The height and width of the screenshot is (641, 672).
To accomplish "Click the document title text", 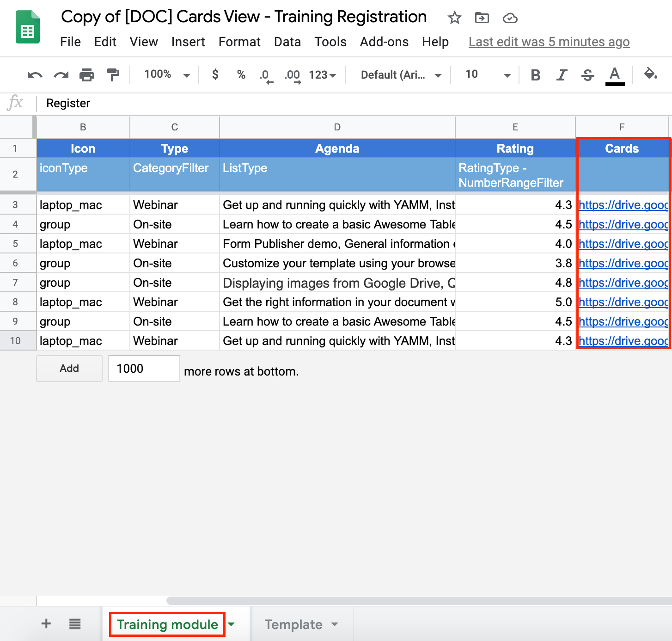I will click(244, 17).
